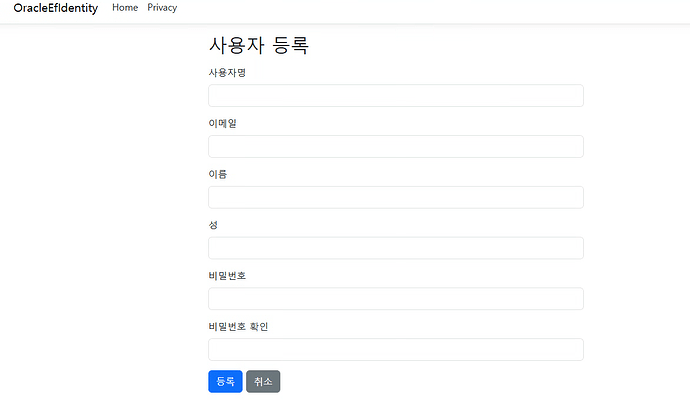The image size is (690, 410).
Task: Select the 이름 input field
Action: click(396, 197)
